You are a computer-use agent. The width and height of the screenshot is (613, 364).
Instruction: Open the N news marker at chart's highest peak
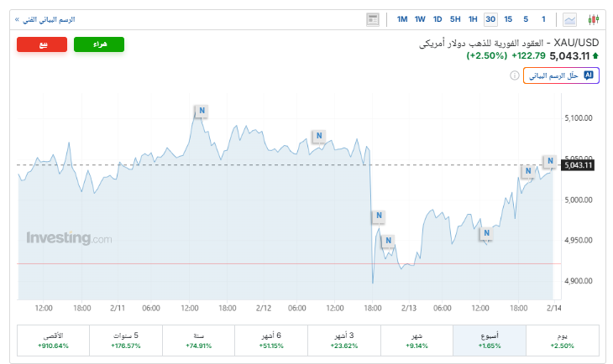(x=202, y=111)
